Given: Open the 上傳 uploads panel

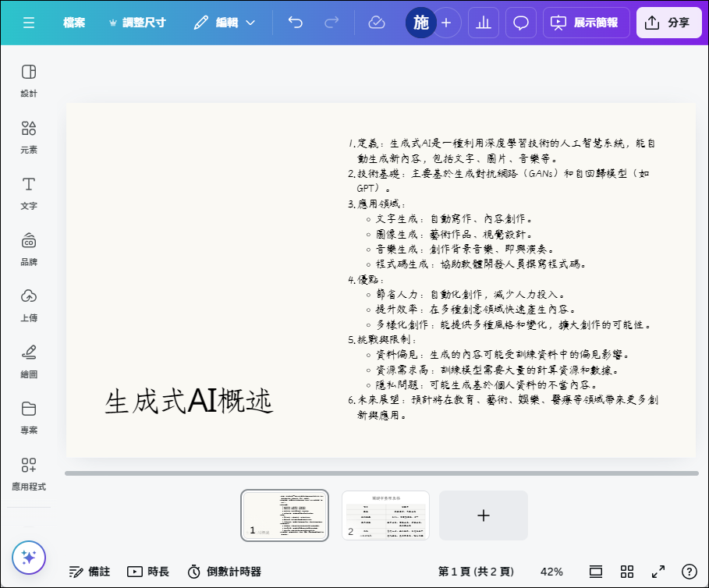Looking at the screenshot, I should (x=29, y=305).
